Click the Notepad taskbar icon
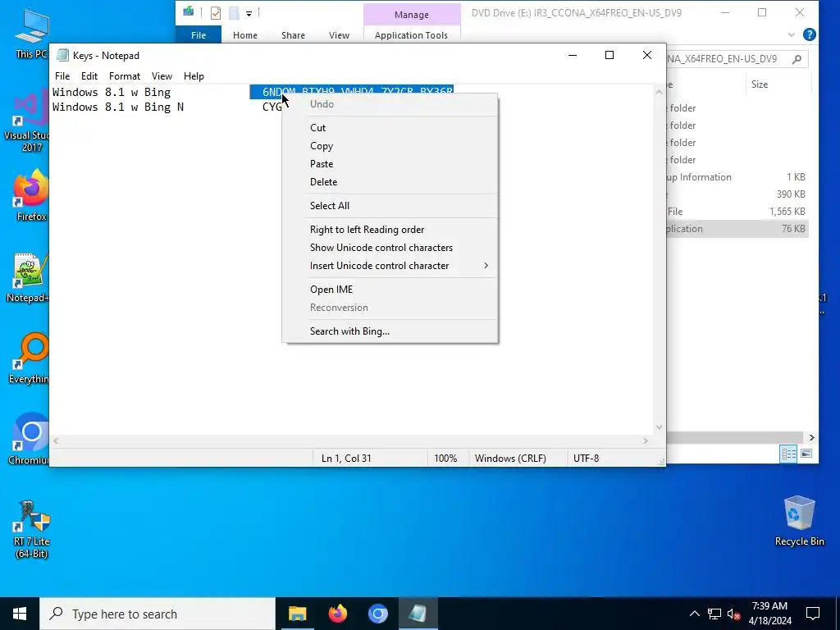Viewport: 840px width, 630px height. coord(418,614)
